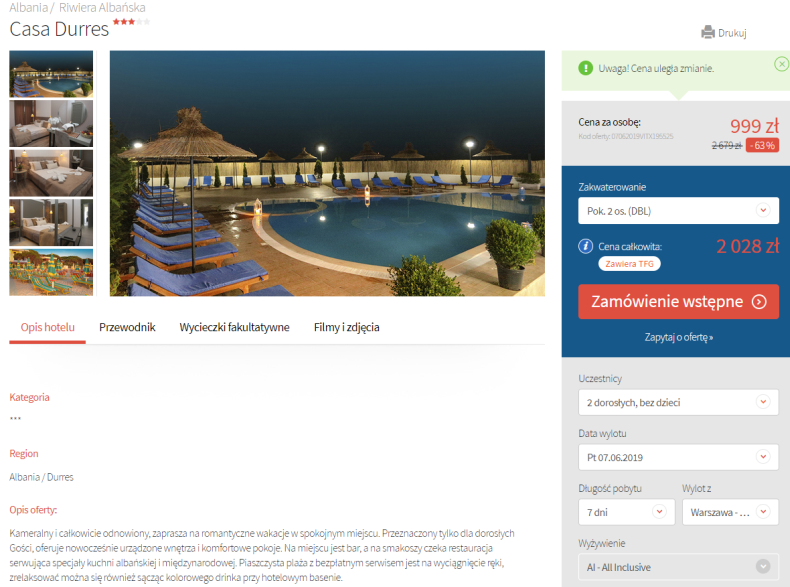Select the beach umbrellas thumbnail photo
Viewport: 790px width, 587px height.
pyautogui.click(x=51, y=272)
